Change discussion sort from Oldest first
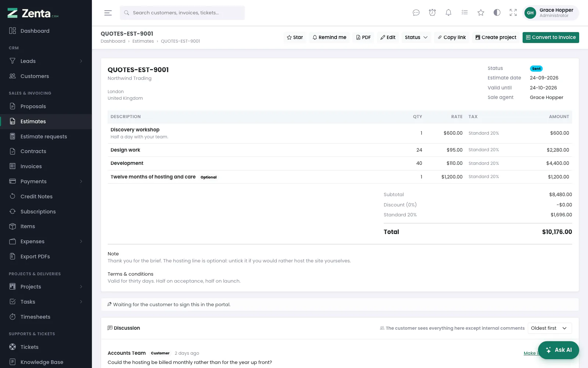This screenshot has width=588, height=368. tap(550, 328)
